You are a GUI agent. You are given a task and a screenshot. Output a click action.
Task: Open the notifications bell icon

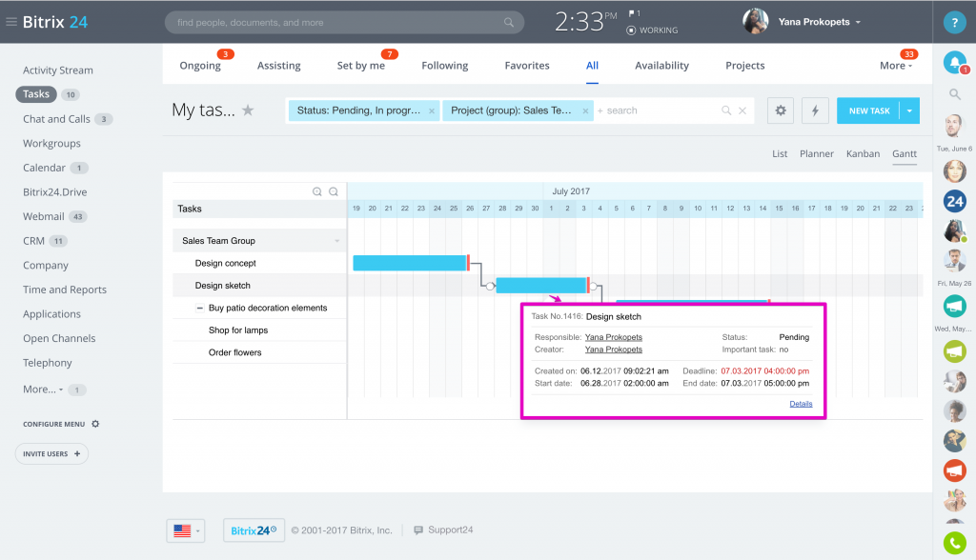coord(954,62)
